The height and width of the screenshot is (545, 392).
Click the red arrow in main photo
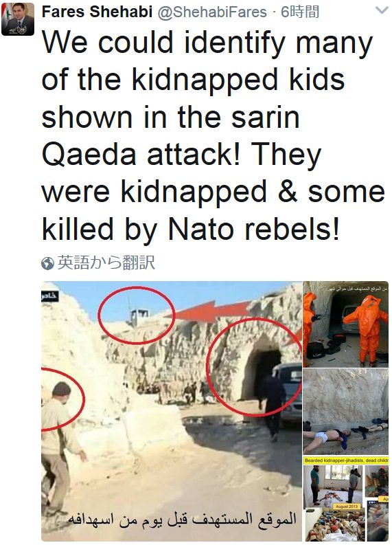click(x=208, y=311)
